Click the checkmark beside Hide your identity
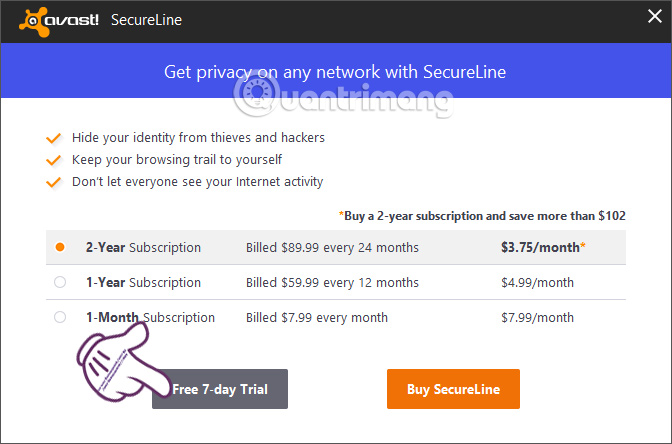672x444 pixels. tap(54, 138)
